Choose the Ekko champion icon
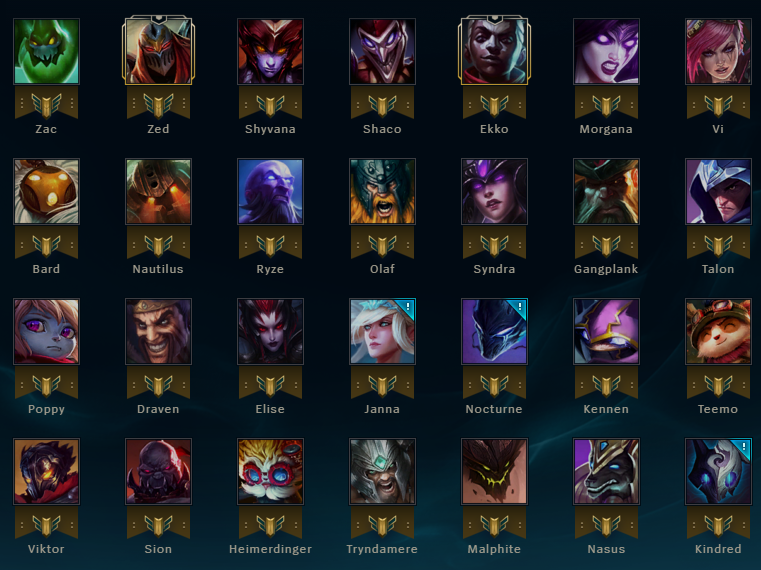Viewport: 761px width, 570px height. 494,50
